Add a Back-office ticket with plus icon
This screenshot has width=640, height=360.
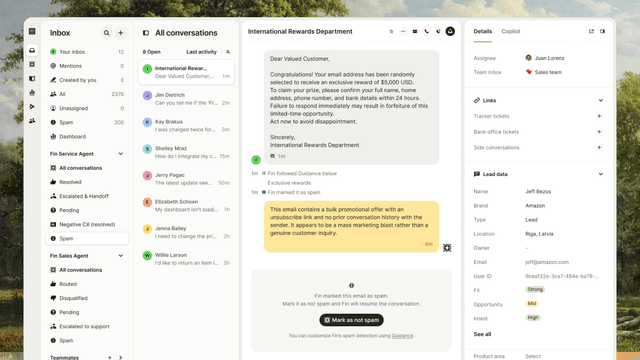click(x=599, y=132)
